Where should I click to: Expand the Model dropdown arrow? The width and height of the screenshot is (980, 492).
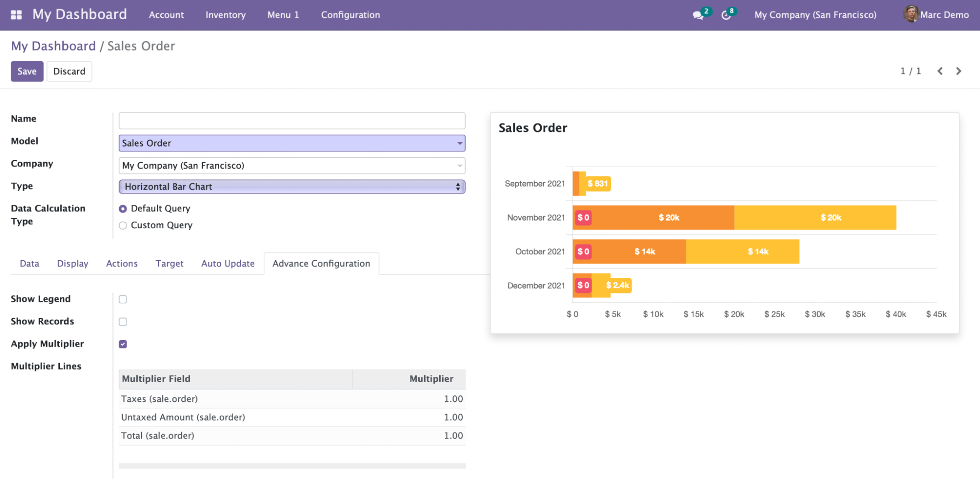click(459, 143)
